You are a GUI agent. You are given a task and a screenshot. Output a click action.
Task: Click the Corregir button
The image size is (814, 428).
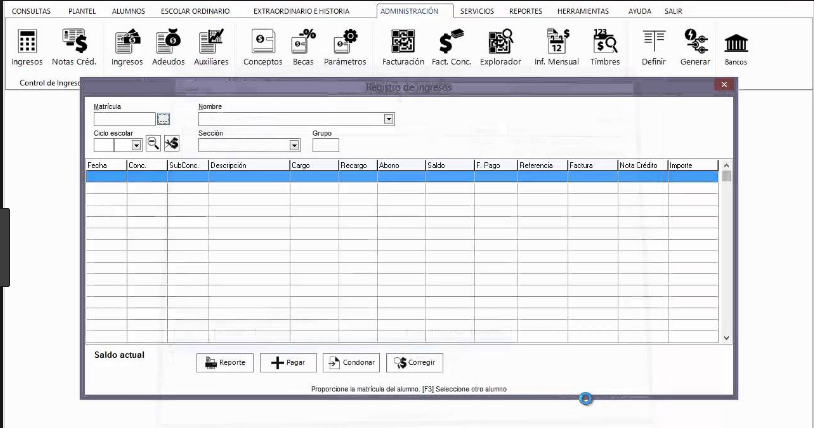click(x=414, y=363)
